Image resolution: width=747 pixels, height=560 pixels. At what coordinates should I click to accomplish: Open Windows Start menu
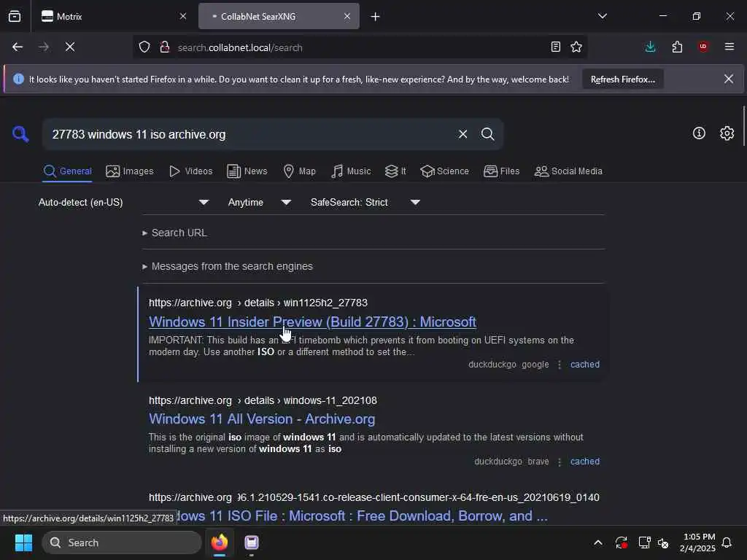(x=23, y=542)
